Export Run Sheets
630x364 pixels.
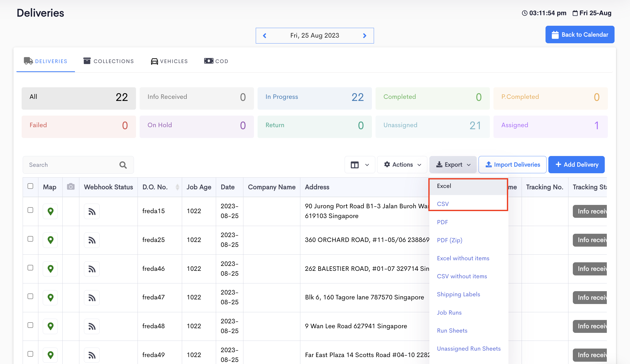(x=468, y=331)
